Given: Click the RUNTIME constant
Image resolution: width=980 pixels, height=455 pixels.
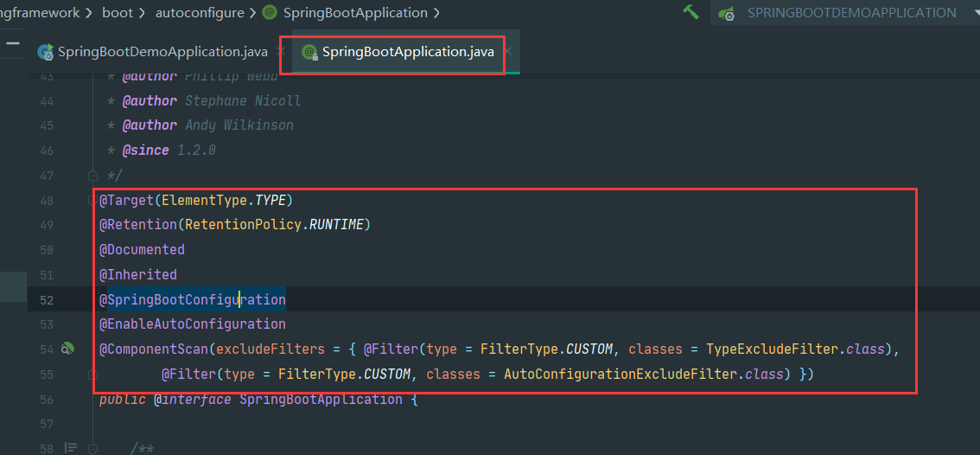Looking at the screenshot, I should click(x=337, y=225).
